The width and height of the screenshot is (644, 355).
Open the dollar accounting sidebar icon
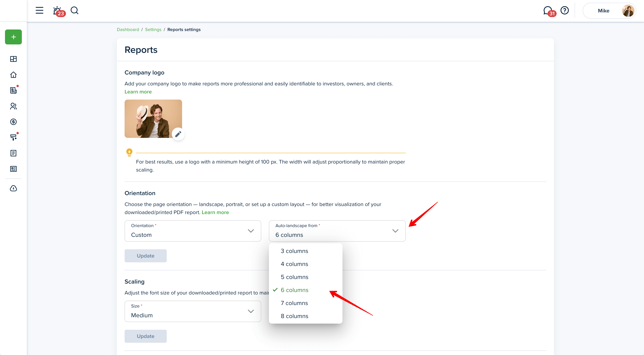click(x=13, y=122)
